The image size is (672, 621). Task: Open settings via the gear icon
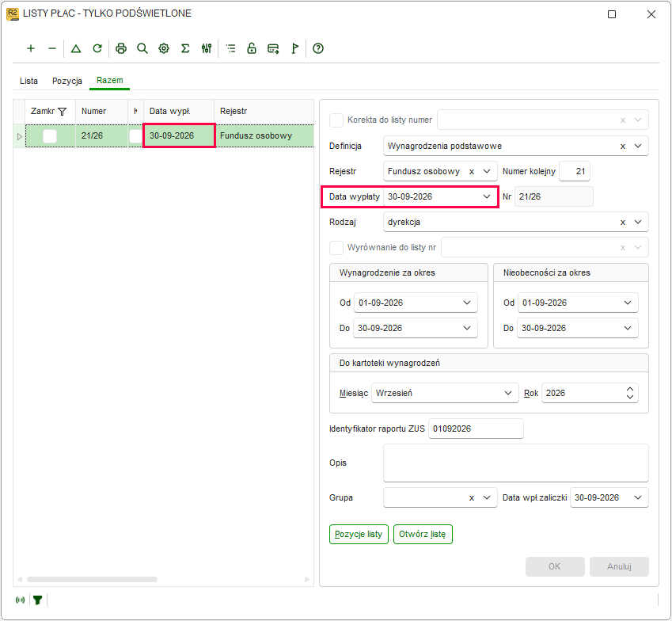click(x=164, y=48)
